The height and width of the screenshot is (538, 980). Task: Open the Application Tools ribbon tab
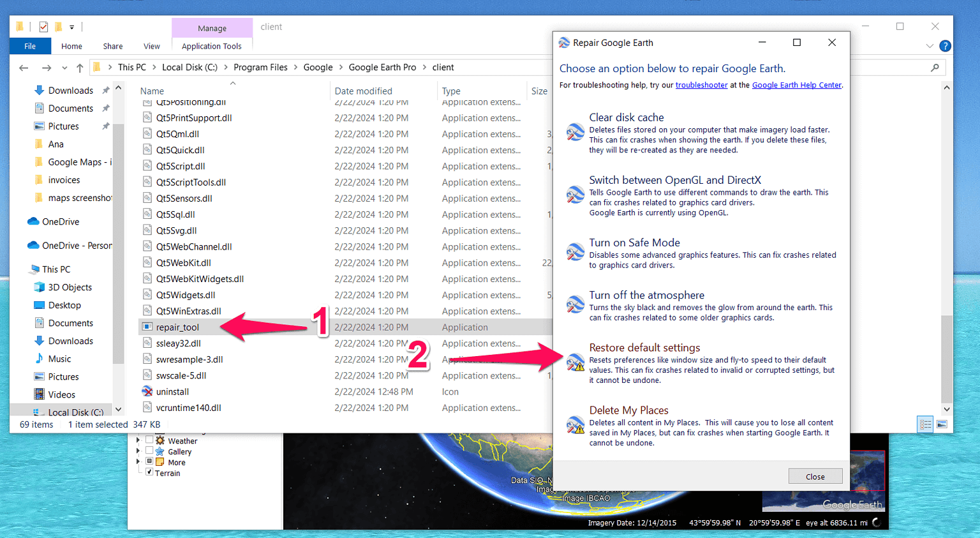point(212,46)
